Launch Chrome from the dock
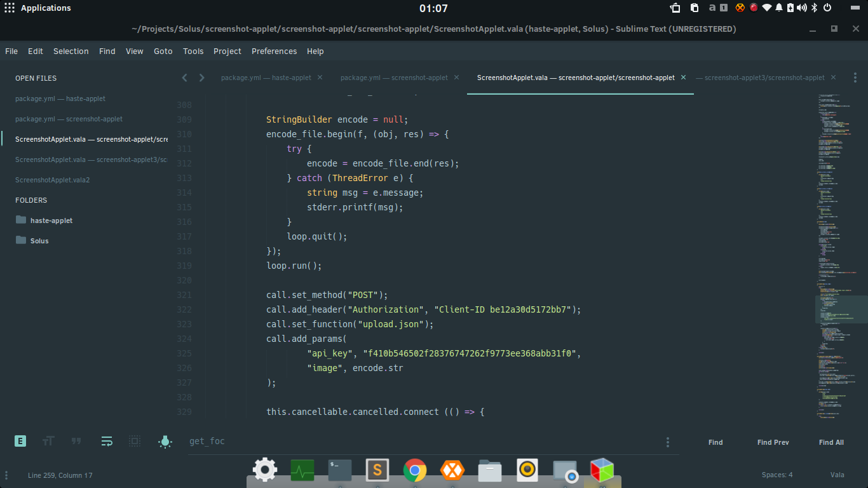This screenshot has width=868, height=488. tap(415, 471)
